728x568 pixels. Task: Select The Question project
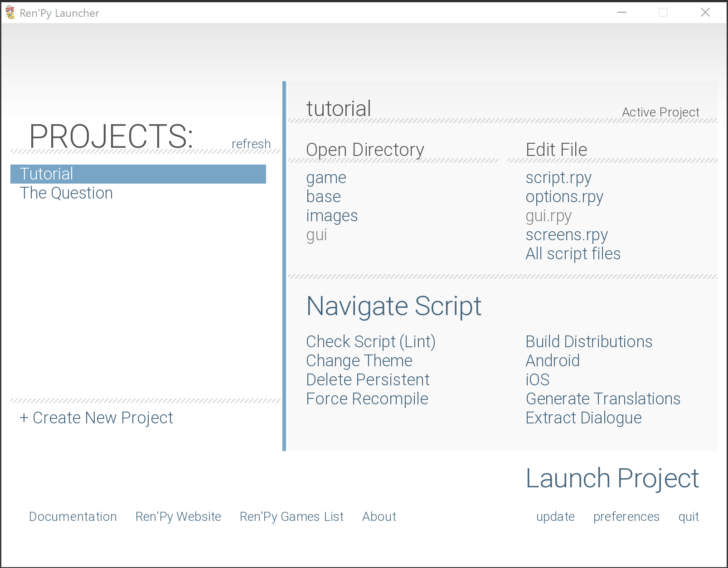tap(66, 193)
